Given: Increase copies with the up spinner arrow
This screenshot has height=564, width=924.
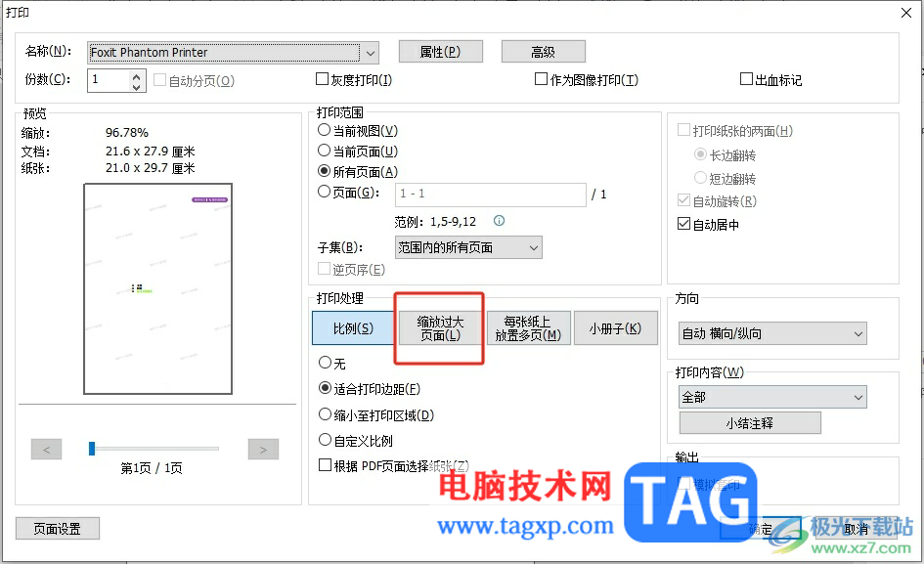Looking at the screenshot, I should 136,76.
